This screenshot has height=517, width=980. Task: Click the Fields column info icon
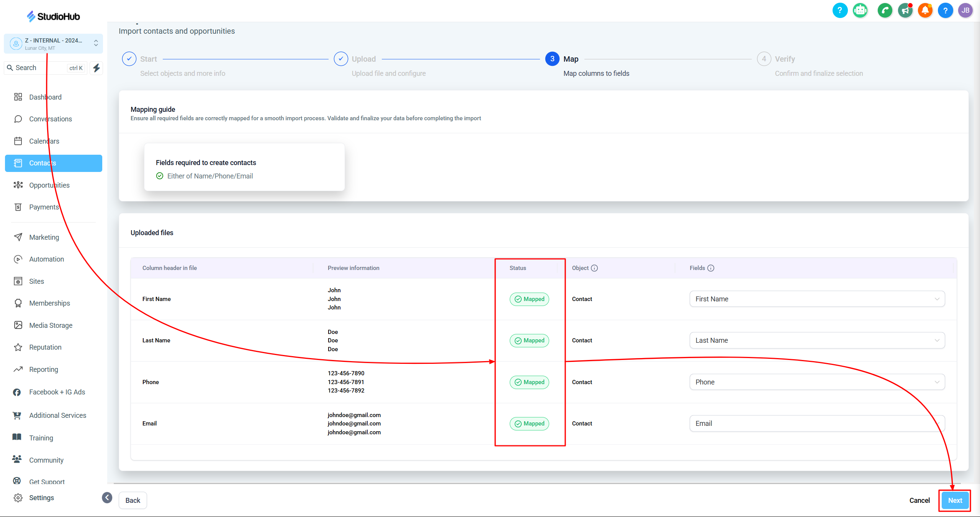pyautogui.click(x=711, y=268)
